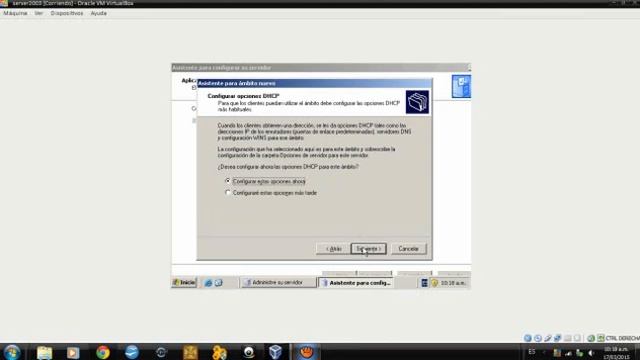Open the Ver menu in VirtualBox

point(39,13)
